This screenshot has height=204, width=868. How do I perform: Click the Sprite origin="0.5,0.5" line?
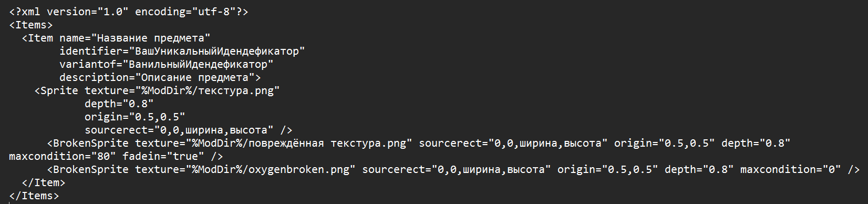(135, 117)
